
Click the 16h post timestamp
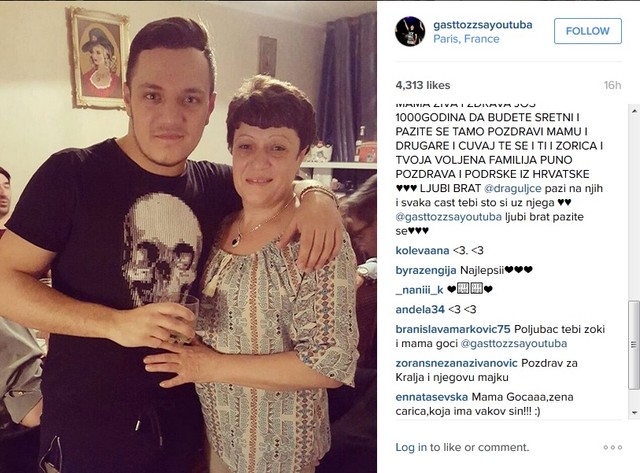(612, 85)
